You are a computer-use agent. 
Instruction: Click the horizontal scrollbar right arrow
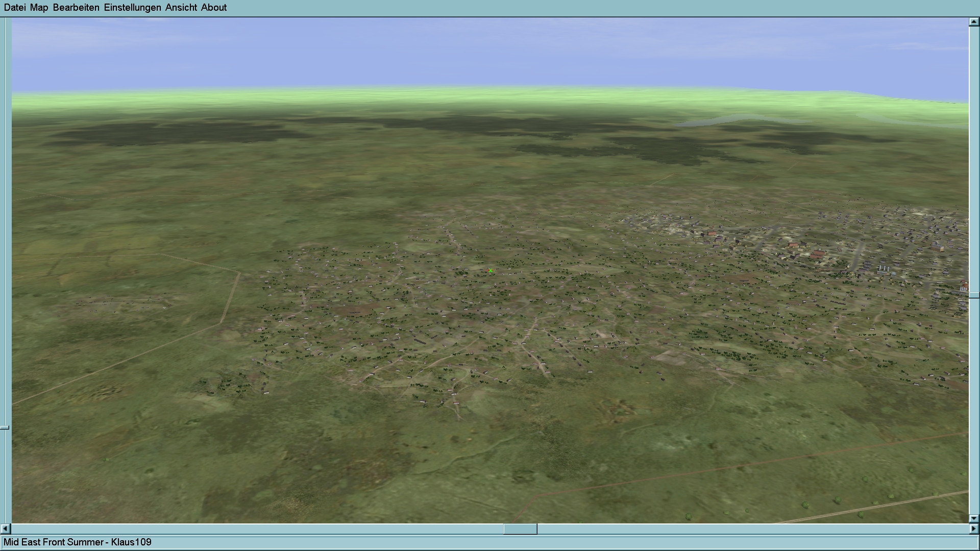click(x=974, y=529)
